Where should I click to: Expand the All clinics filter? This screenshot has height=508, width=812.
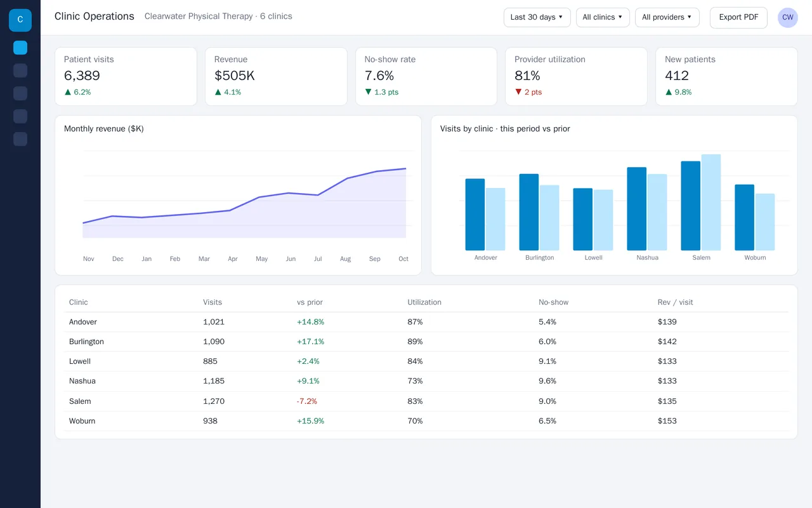603,17
